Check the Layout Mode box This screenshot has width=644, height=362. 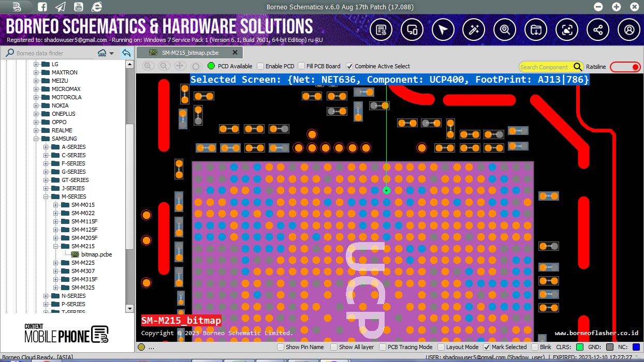pos(442,347)
